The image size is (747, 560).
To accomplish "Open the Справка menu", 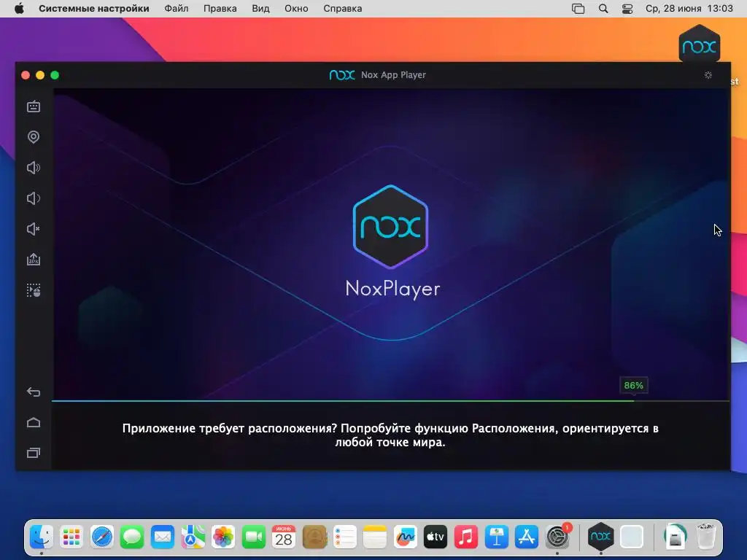I will coord(343,9).
